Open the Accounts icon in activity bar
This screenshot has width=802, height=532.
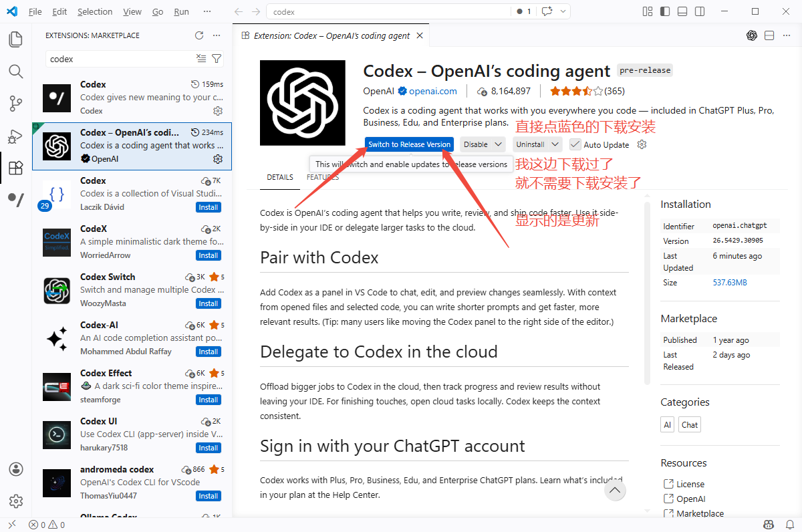16,469
